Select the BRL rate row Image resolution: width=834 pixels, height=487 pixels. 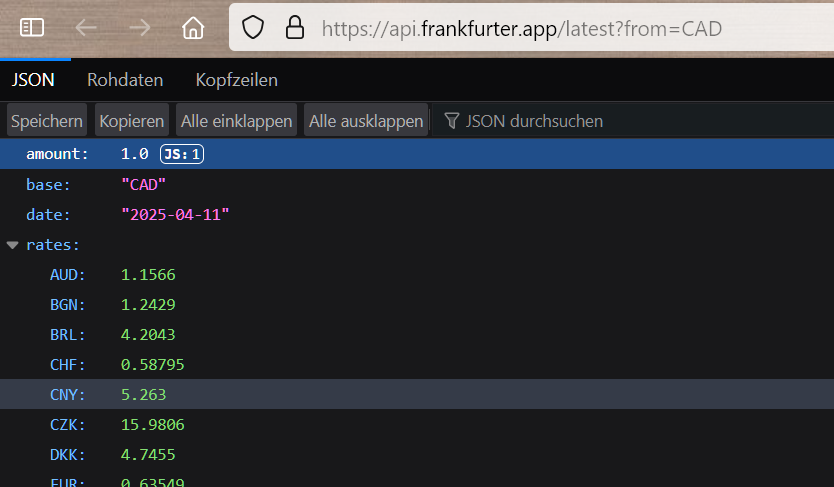point(417,334)
